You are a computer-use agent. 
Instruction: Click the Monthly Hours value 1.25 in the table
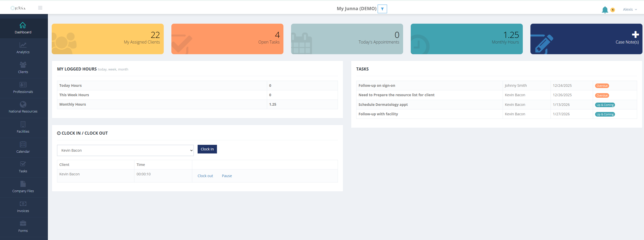pyautogui.click(x=273, y=104)
